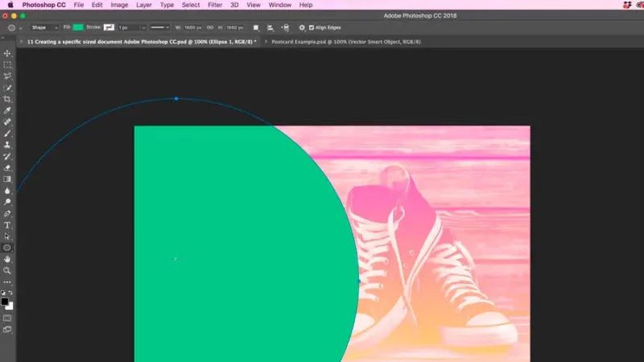Viewport: 644px width, 362px height.
Task: Swap foreground and background colors
Action: [x=10, y=293]
